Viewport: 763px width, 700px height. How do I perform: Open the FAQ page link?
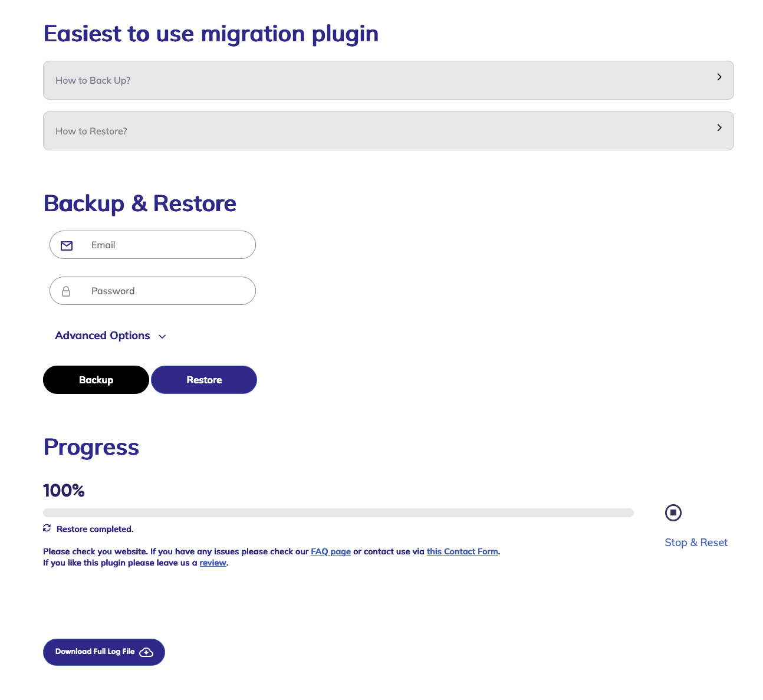(x=331, y=551)
